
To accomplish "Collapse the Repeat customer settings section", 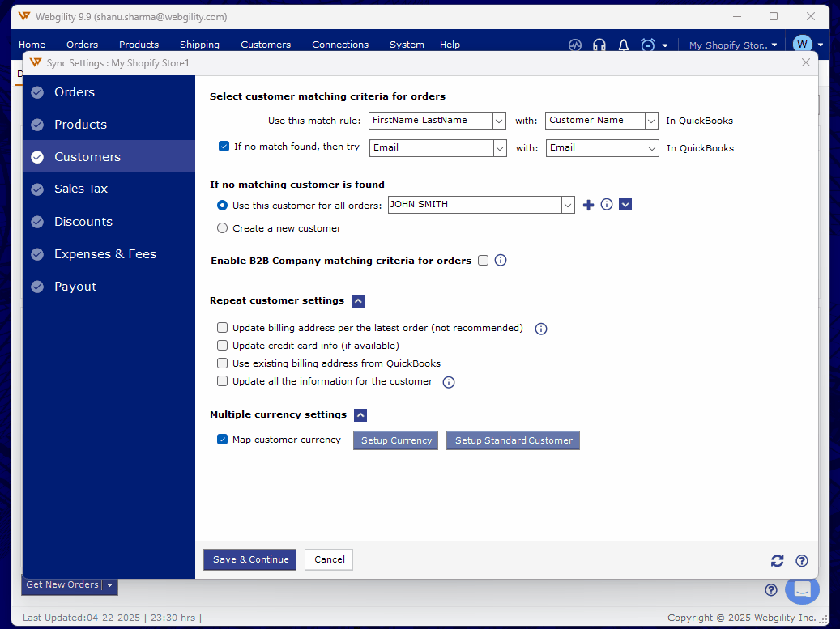I will pyautogui.click(x=358, y=301).
